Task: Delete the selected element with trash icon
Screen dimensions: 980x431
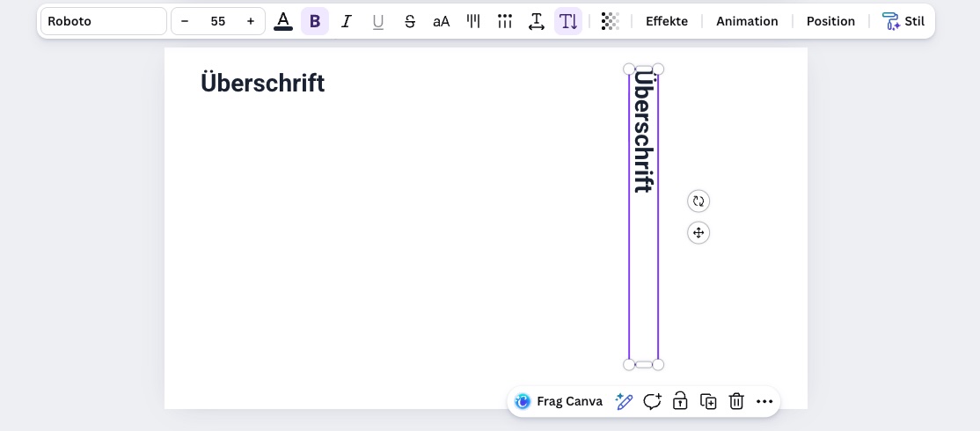Action: click(x=736, y=401)
